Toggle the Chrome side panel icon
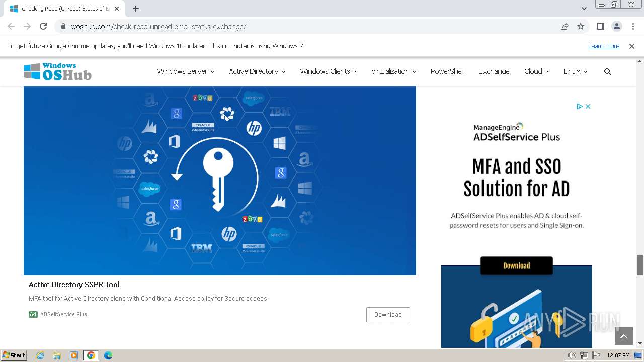 coord(600,26)
